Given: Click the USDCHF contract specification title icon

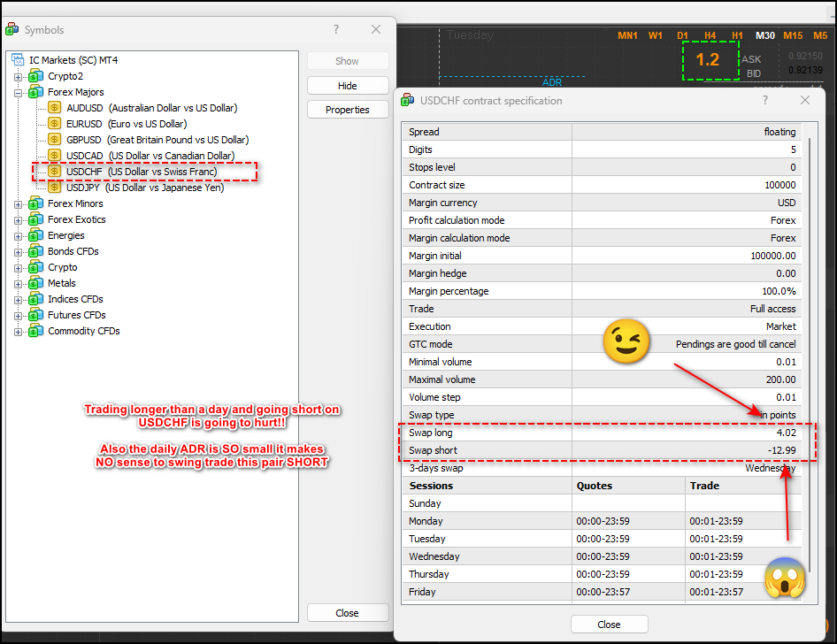Looking at the screenshot, I should click(x=407, y=100).
